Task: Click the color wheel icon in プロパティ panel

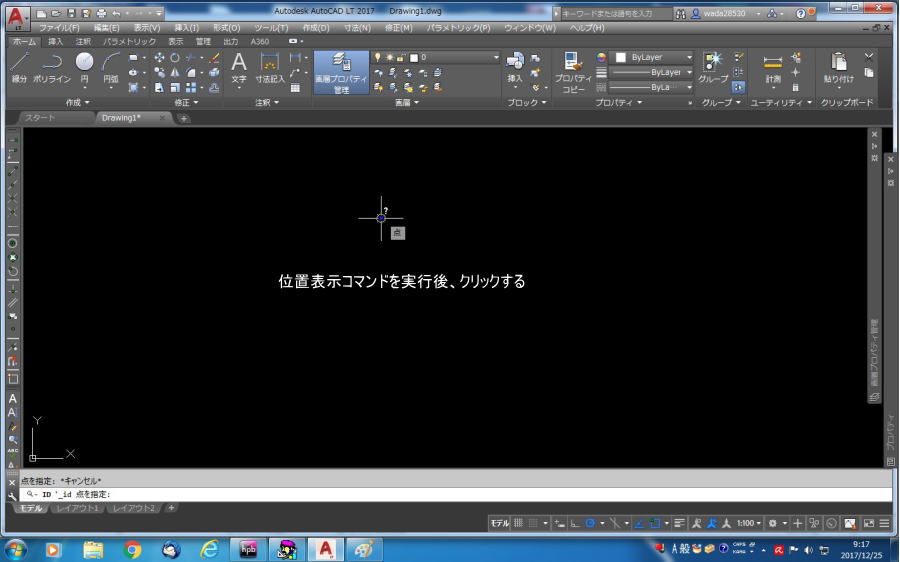Action: point(601,57)
